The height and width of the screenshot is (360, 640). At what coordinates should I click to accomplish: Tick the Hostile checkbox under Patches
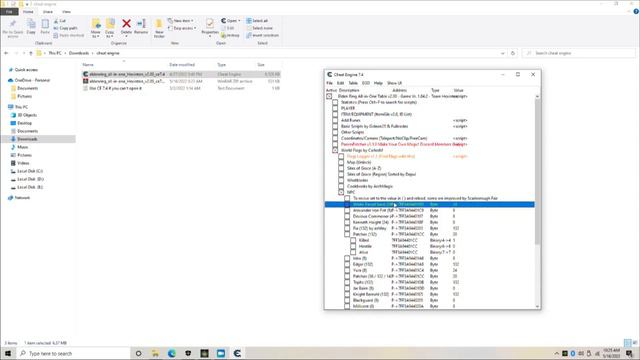click(x=353, y=247)
